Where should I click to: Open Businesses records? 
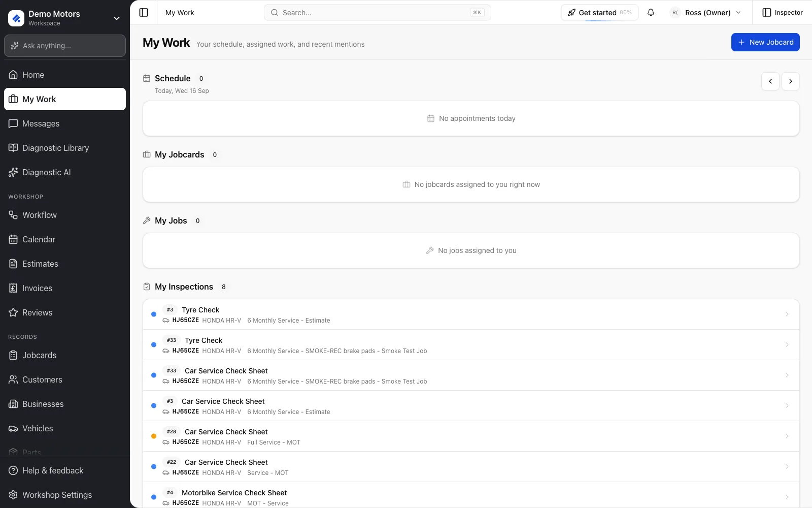65,404
